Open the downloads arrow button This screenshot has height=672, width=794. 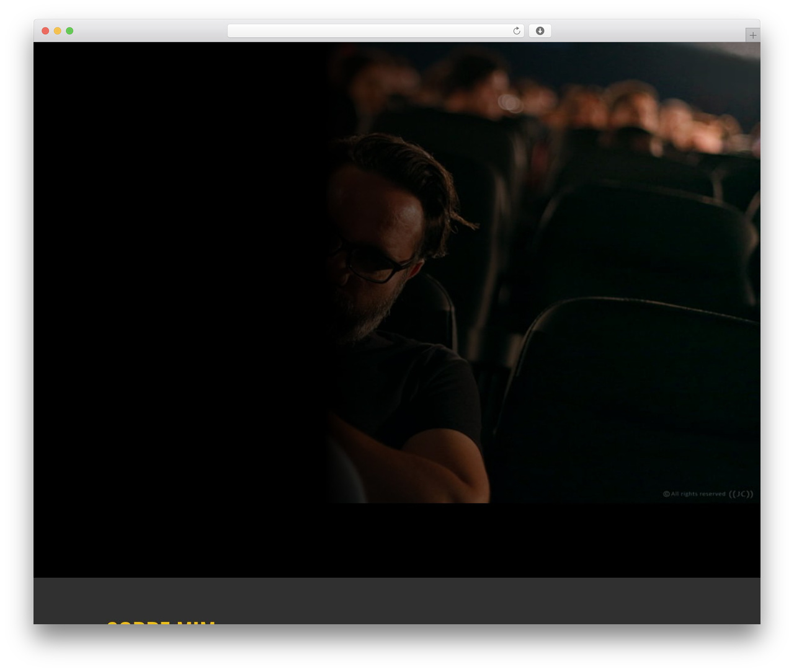tap(540, 31)
